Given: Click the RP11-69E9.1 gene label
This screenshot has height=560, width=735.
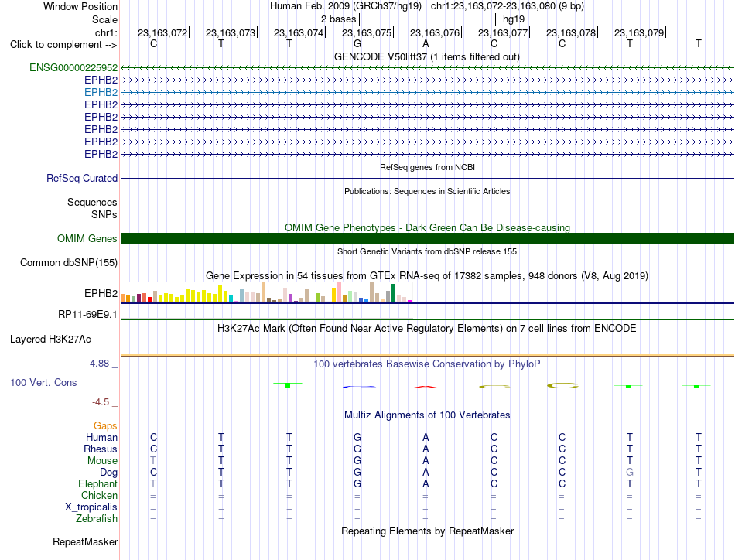Looking at the screenshot, I should [87, 315].
